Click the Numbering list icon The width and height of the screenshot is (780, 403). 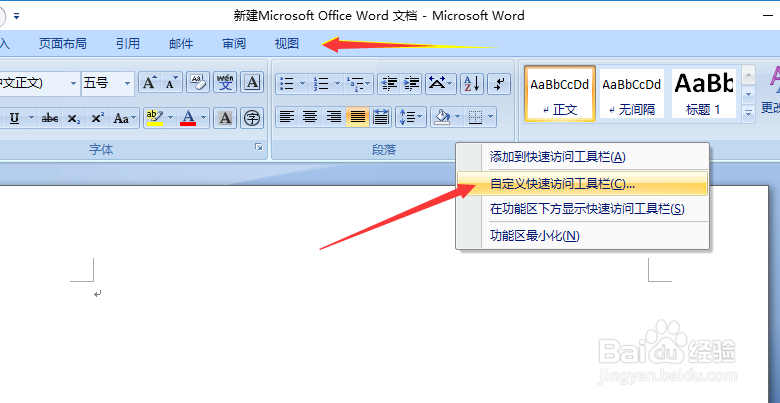click(x=321, y=84)
